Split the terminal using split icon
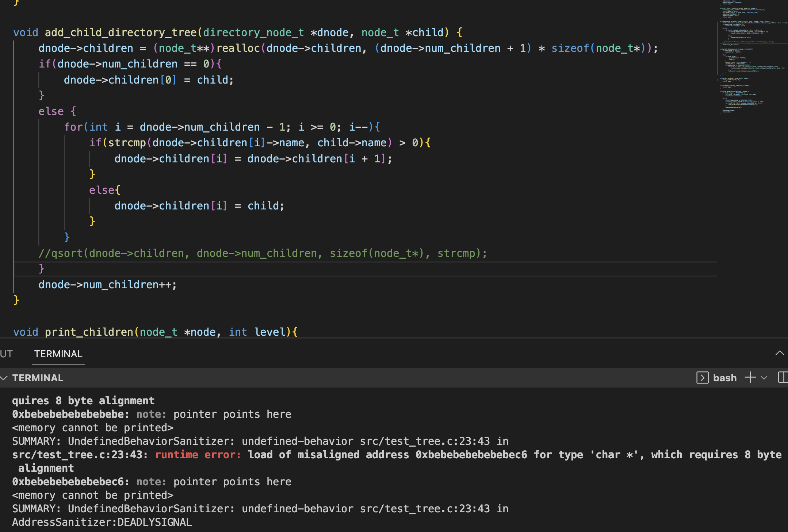788x532 pixels. (x=783, y=378)
